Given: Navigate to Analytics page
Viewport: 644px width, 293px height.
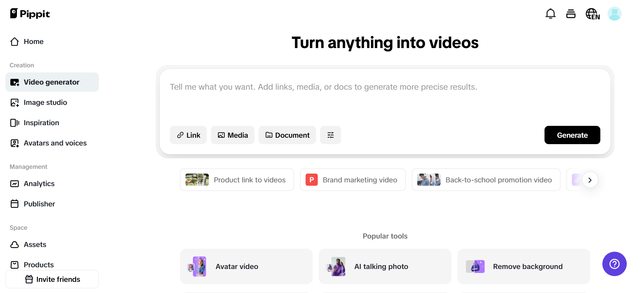Looking at the screenshot, I should [x=39, y=184].
